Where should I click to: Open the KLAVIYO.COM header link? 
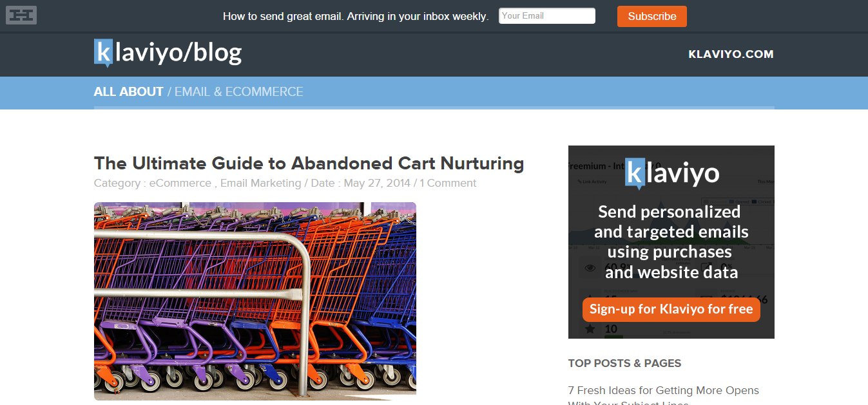[731, 54]
